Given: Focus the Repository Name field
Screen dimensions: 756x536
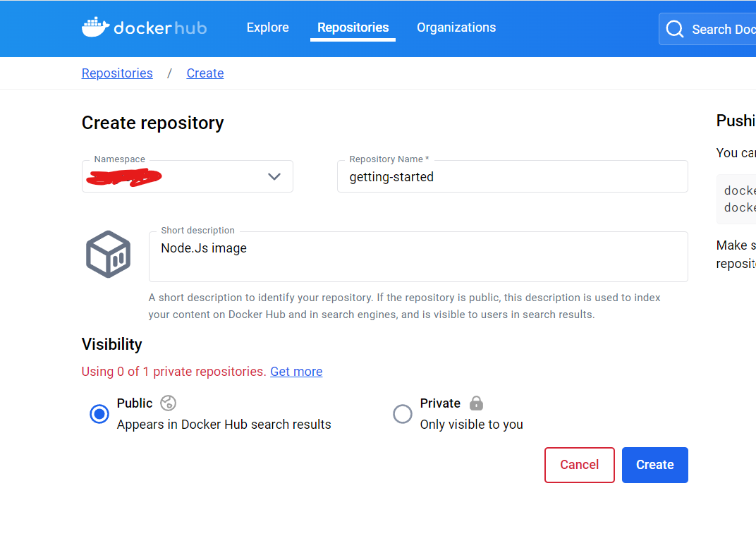Looking at the screenshot, I should pos(512,177).
